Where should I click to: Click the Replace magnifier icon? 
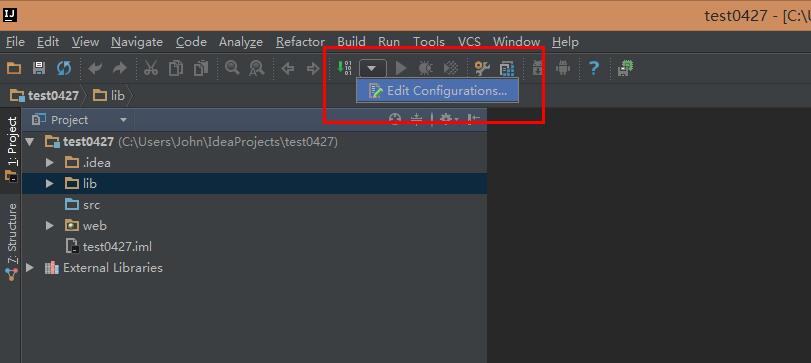257,68
